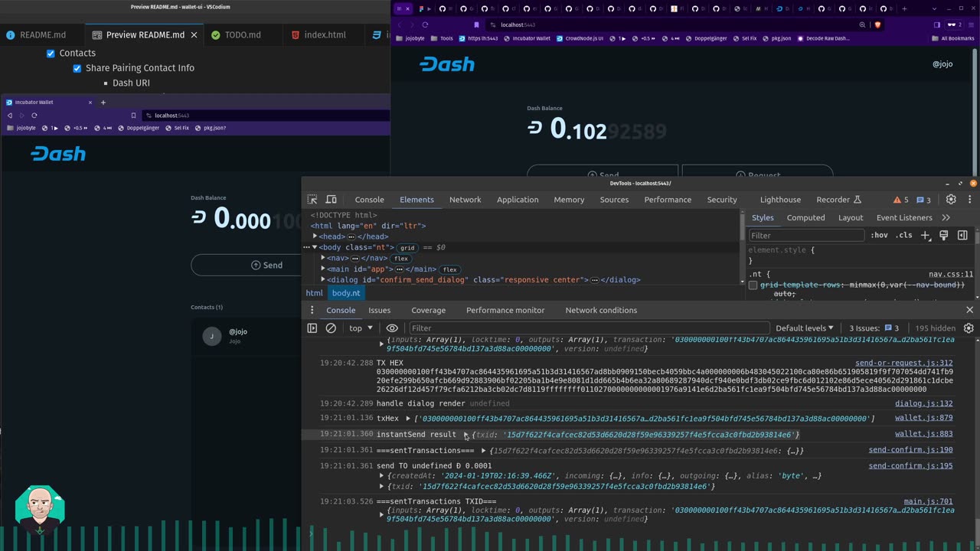Viewport: 980px width, 551px height.
Task: Switch to DevTools Network tab
Action: 465,200
